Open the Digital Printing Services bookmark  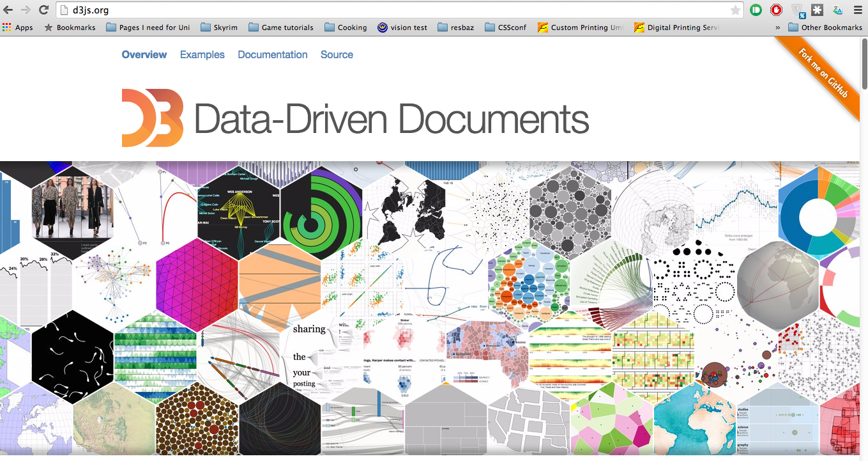tap(676, 27)
